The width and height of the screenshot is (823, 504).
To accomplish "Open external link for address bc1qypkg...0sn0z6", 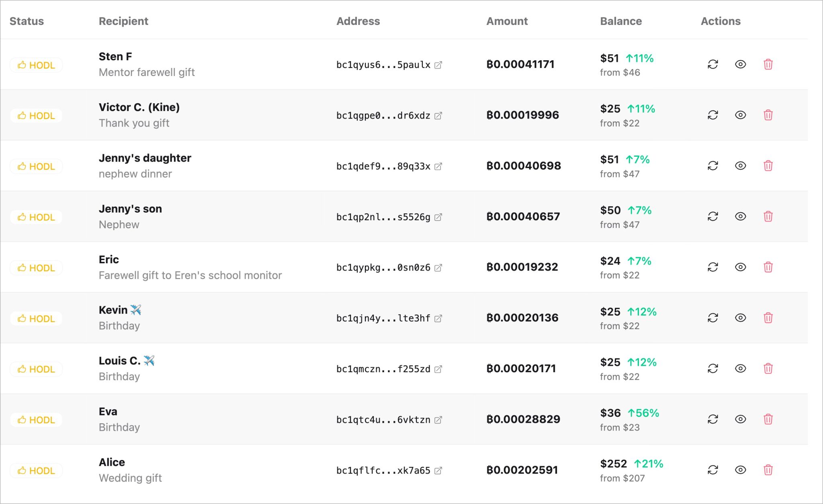I will 438,268.
